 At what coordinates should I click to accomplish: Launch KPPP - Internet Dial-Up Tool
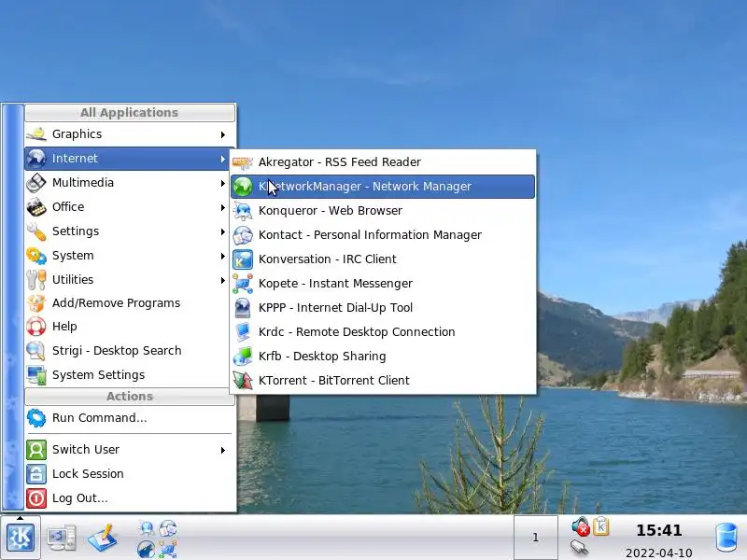click(x=383, y=308)
